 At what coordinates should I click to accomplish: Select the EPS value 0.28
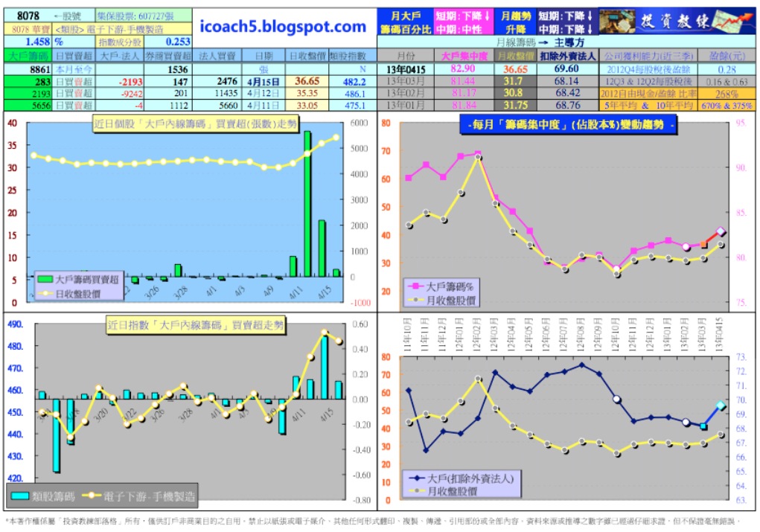(x=727, y=69)
